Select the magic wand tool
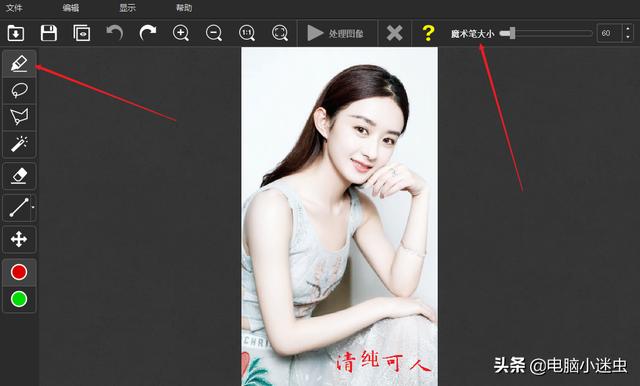The width and height of the screenshot is (640, 386). click(19, 144)
